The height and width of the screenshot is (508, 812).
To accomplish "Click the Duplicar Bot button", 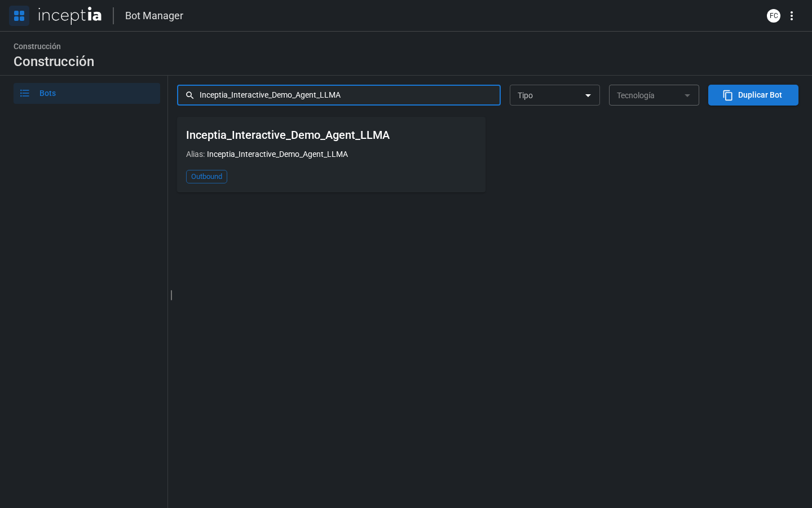I will (753, 95).
